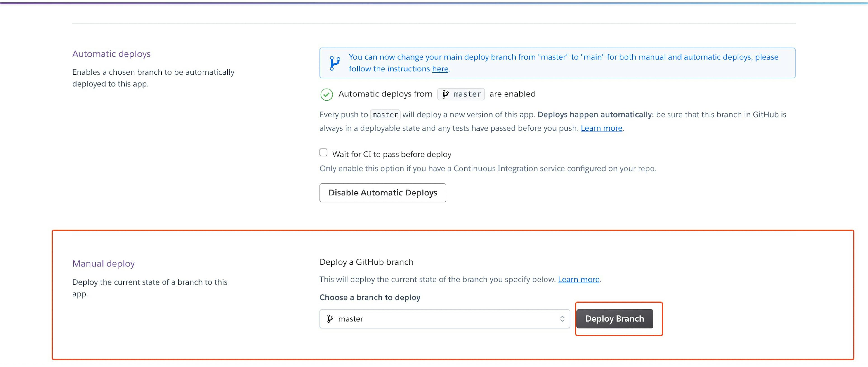
Task: Open Learn more link in Manual deploy section
Action: pos(579,279)
